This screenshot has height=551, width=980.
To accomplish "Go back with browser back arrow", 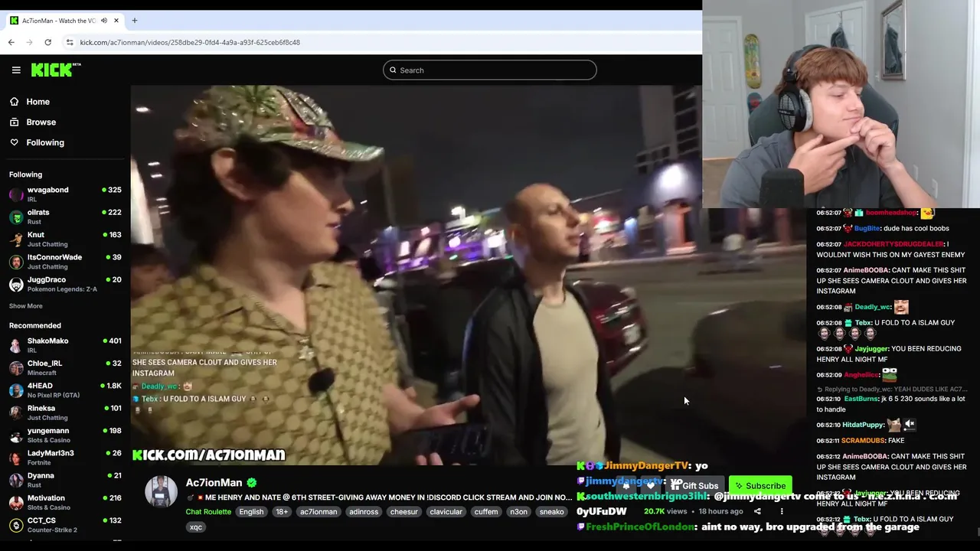I will tap(11, 42).
